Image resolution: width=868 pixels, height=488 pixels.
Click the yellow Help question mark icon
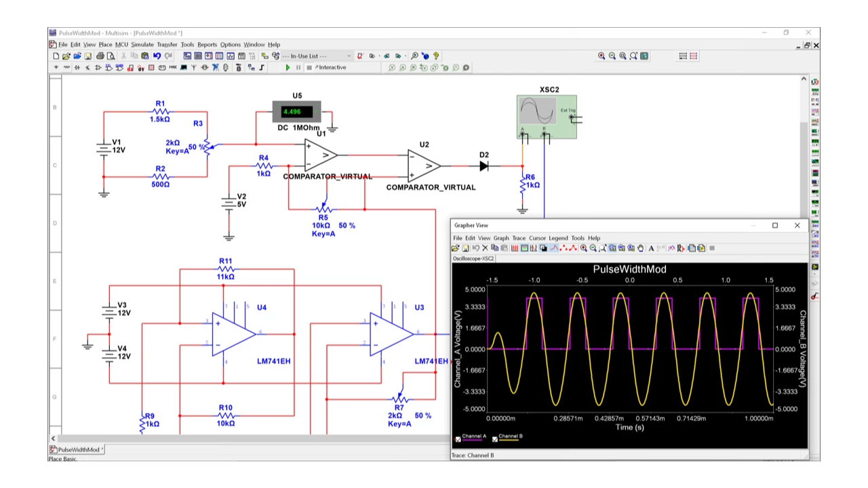[436, 56]
